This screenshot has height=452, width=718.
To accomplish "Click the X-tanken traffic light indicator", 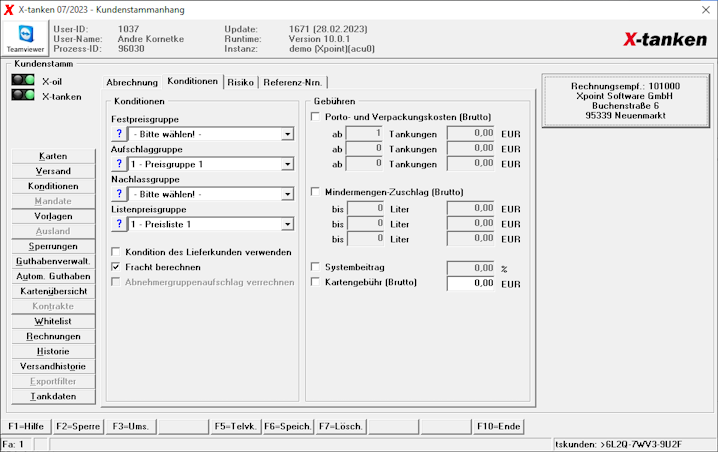I will point(23,95).
